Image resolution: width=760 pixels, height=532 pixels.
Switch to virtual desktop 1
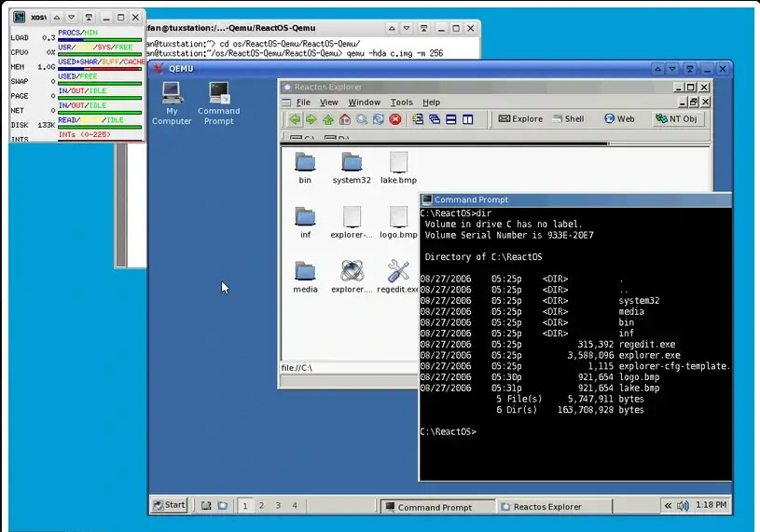click(245, 506)
